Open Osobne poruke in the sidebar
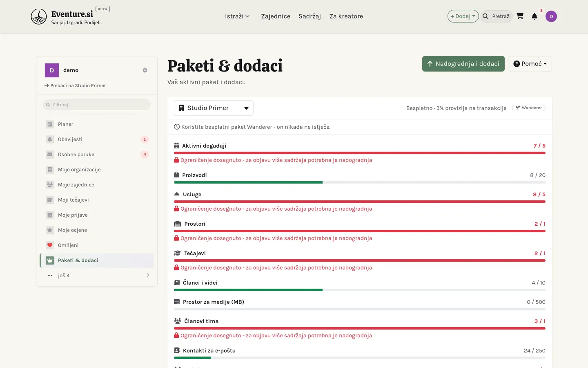588x368 pixels. [97, 155]
